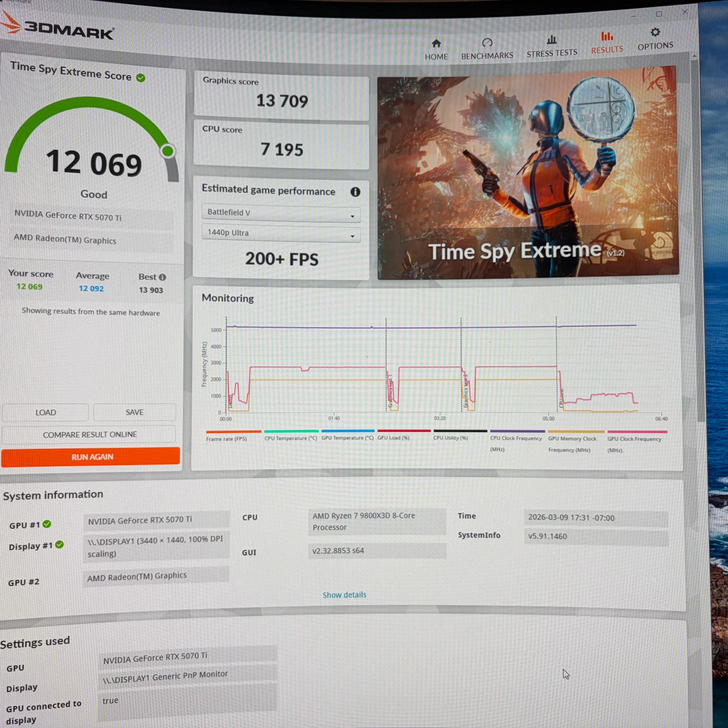Switch to STRESS TESTS

click(552, 46)
